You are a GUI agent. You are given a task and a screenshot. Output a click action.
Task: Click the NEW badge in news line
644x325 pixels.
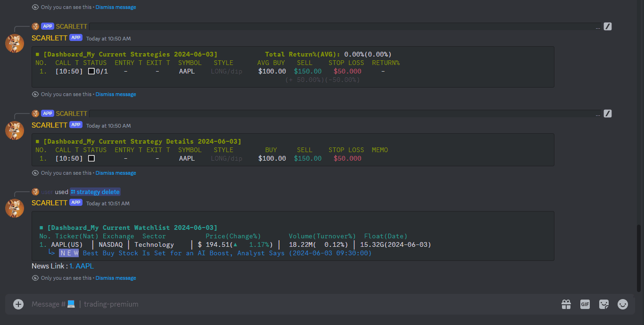69,253
